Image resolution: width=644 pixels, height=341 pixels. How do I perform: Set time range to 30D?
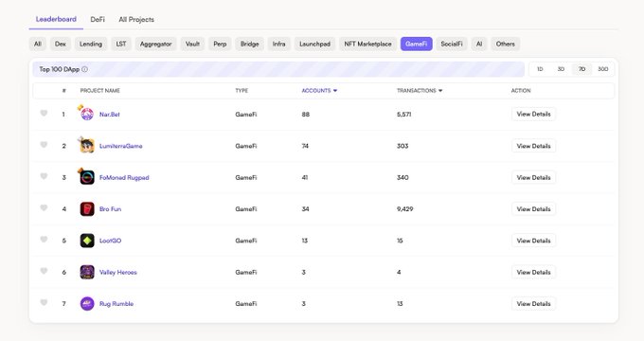[603, 69]
